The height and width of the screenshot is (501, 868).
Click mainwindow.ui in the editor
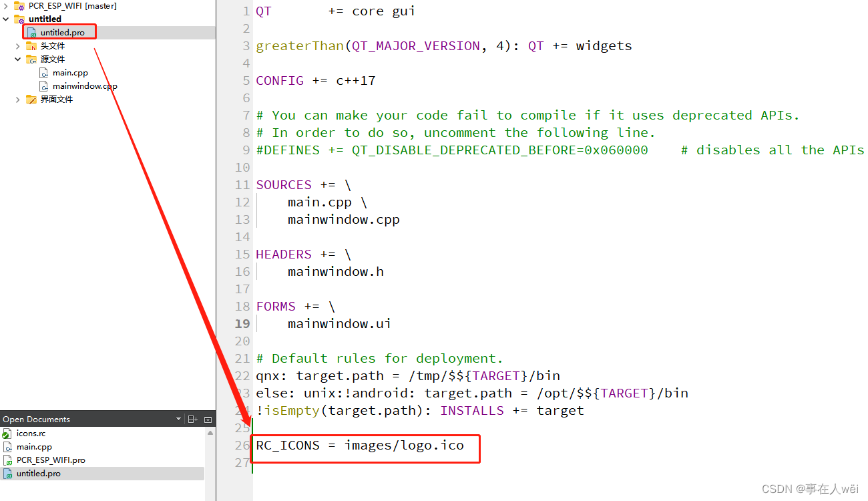[x=339, y=323]
